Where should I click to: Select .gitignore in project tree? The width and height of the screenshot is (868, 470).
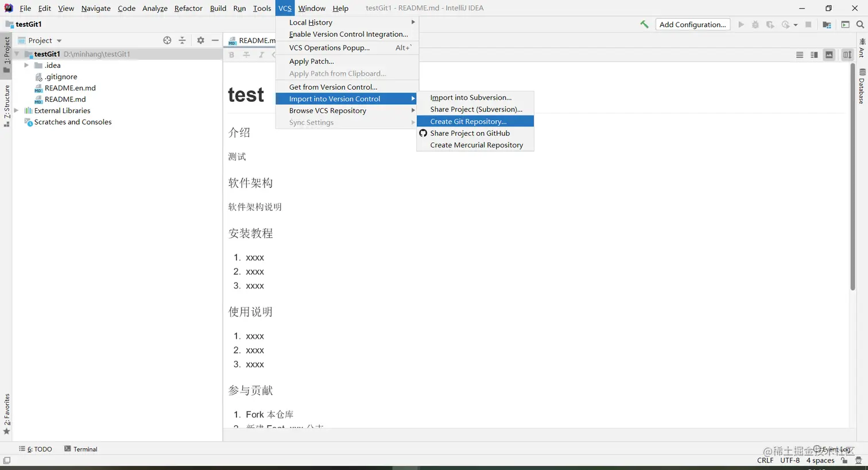click(x=61, y=76)
